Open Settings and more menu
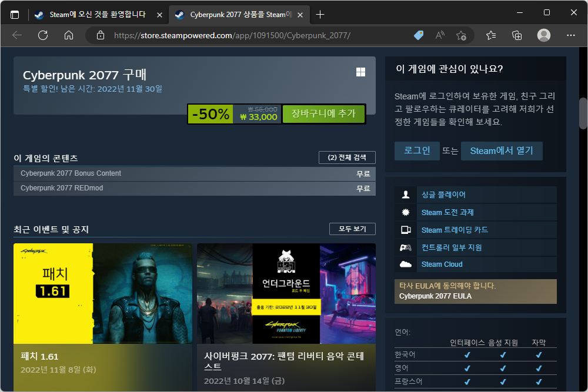The height and width of the screenshot is (392, 588). coord(571,35)
